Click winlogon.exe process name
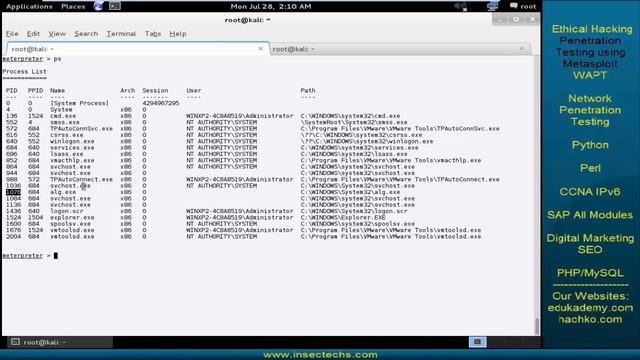Viewport: 640px width, 360px height. 72,141
